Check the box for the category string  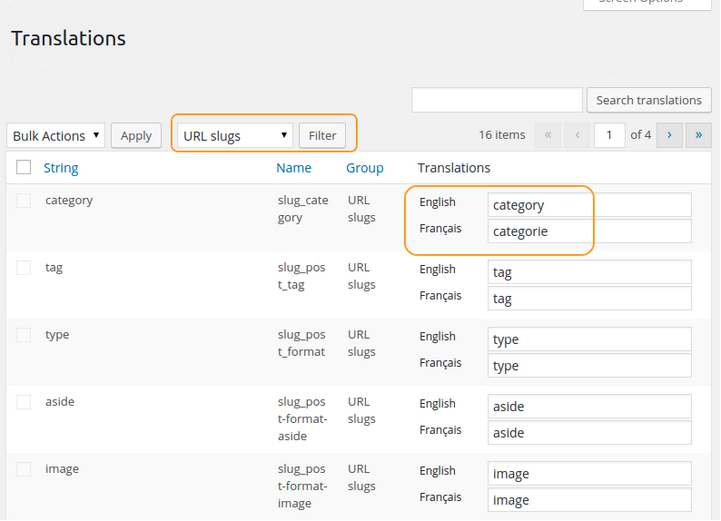point(24,201)
